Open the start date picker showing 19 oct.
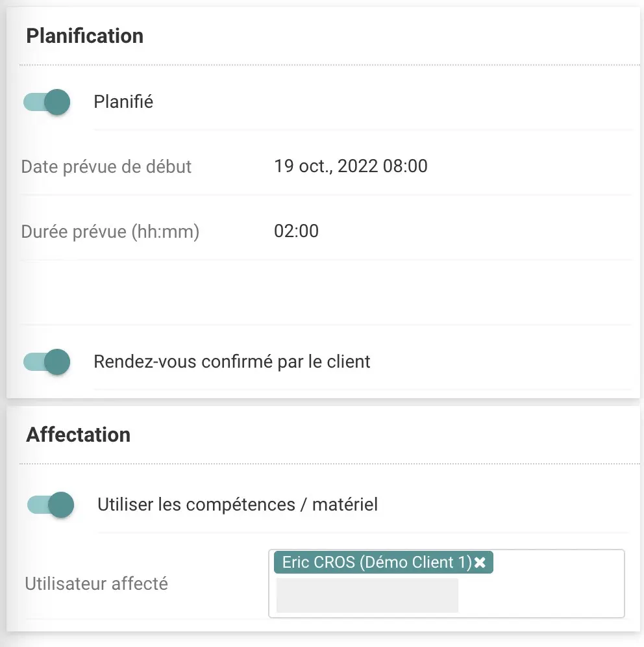 (x=351, y=166)
